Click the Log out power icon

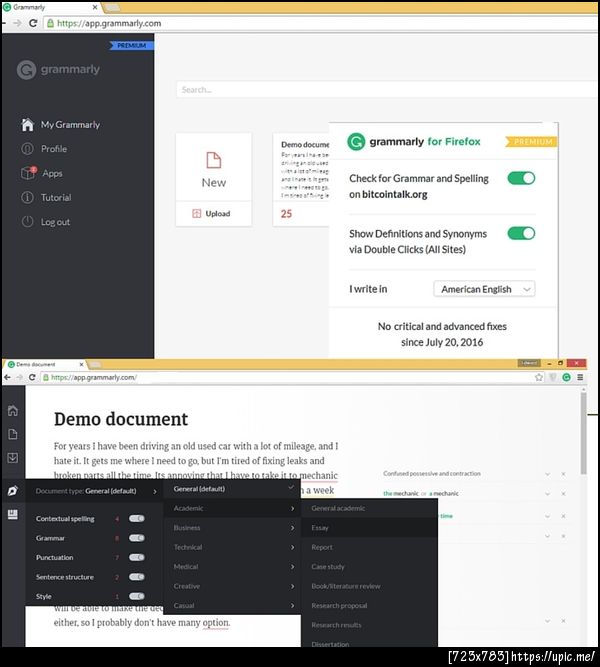point(27,222)
